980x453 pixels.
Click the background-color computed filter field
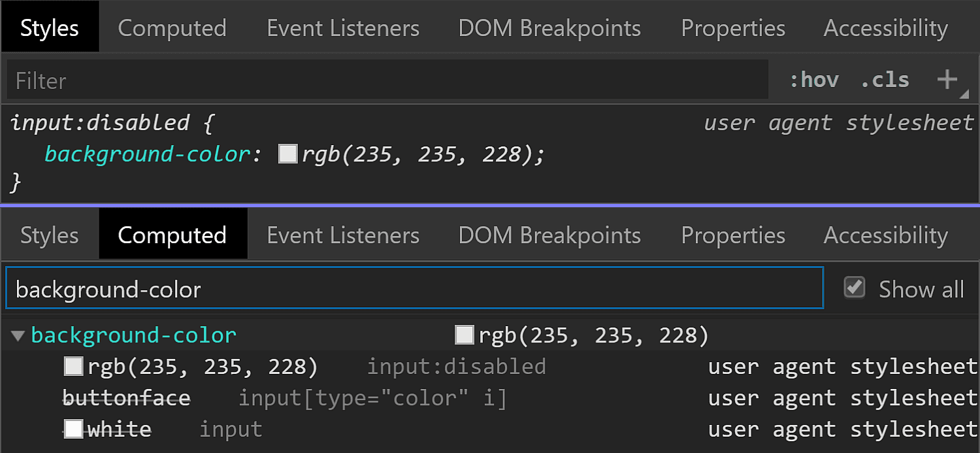[x=414, y=288]
